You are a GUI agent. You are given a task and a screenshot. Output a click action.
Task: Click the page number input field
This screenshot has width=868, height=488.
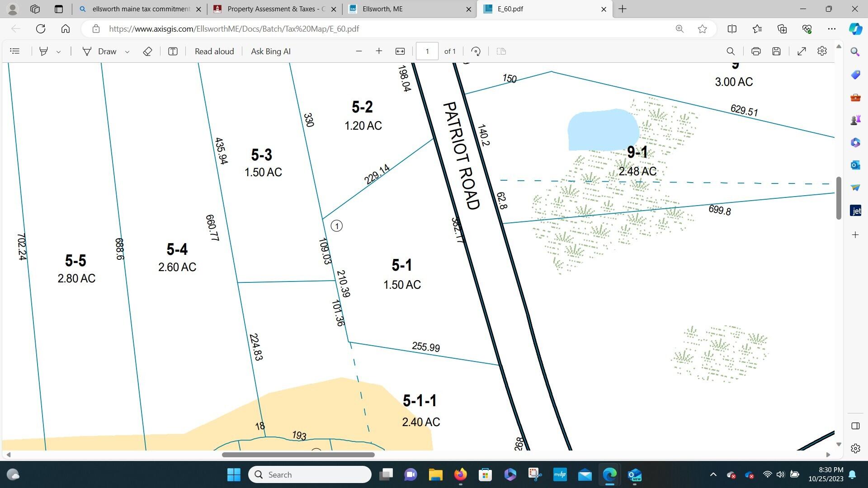click(427, 52)
